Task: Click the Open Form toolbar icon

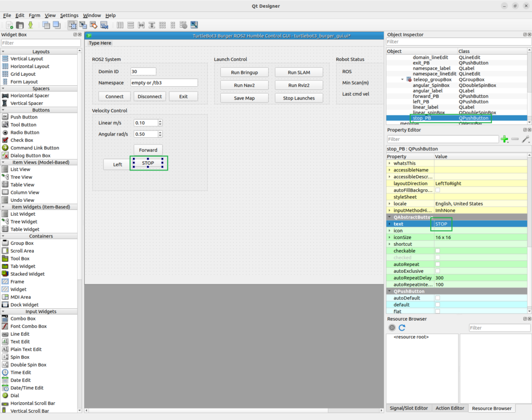Action: point(20,25)
